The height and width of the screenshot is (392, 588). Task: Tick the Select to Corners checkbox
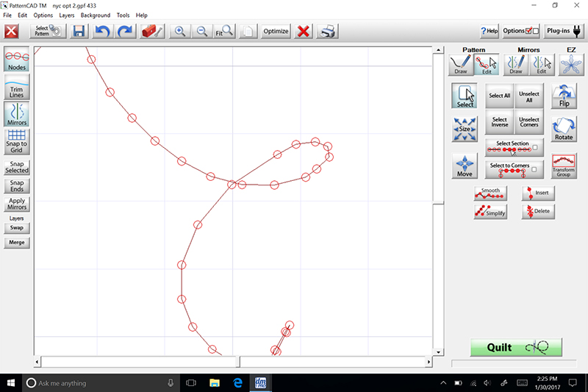point(535,170)
